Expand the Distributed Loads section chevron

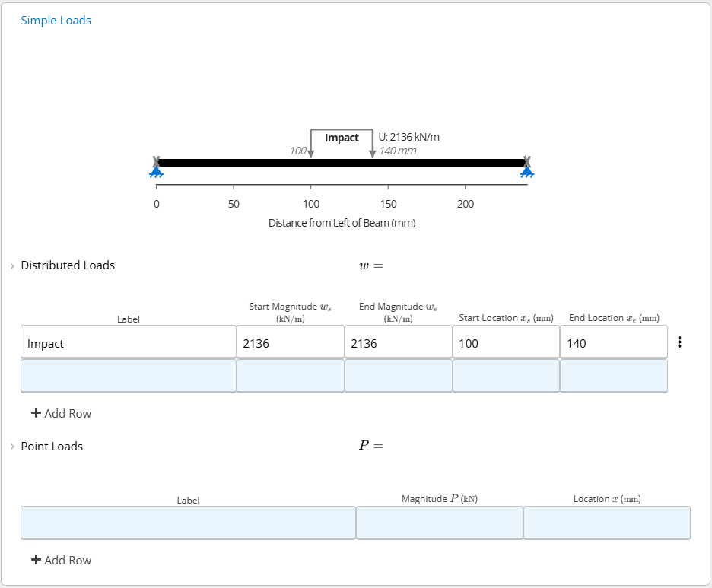coord(12,266)
